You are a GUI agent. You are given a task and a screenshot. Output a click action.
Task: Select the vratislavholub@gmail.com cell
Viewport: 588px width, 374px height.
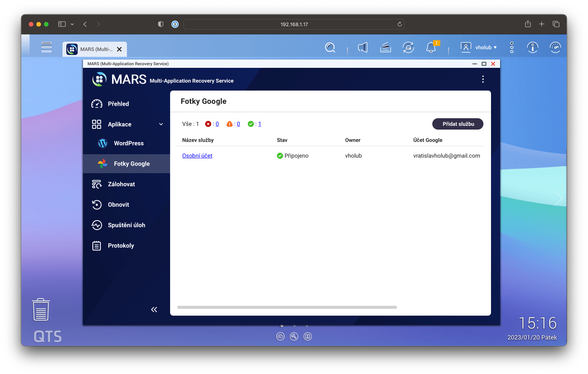pyautogui.click(x=447, y=156)
